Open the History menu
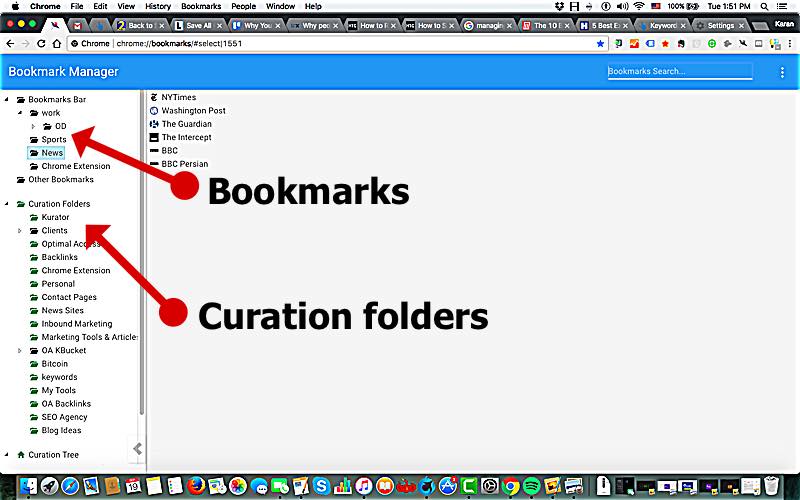 point(158,6)
